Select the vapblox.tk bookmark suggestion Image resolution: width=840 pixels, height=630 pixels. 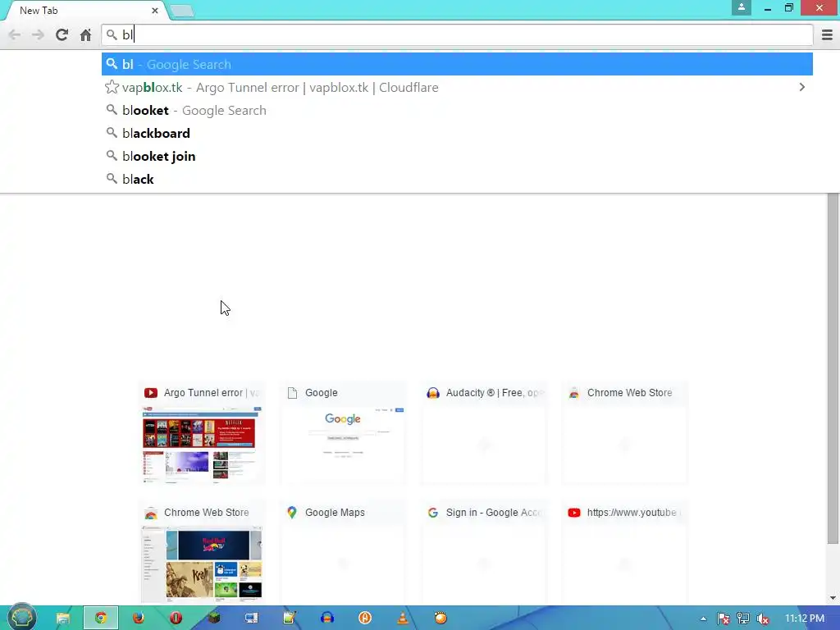457,87
